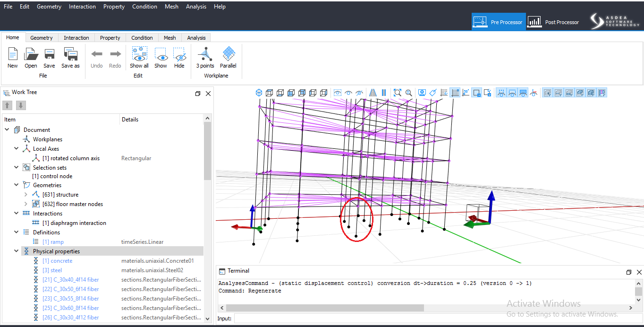Screen dimensions: 644x327
Task: Set viewport to right-face cube view
Action: click(x=323, y=93)
